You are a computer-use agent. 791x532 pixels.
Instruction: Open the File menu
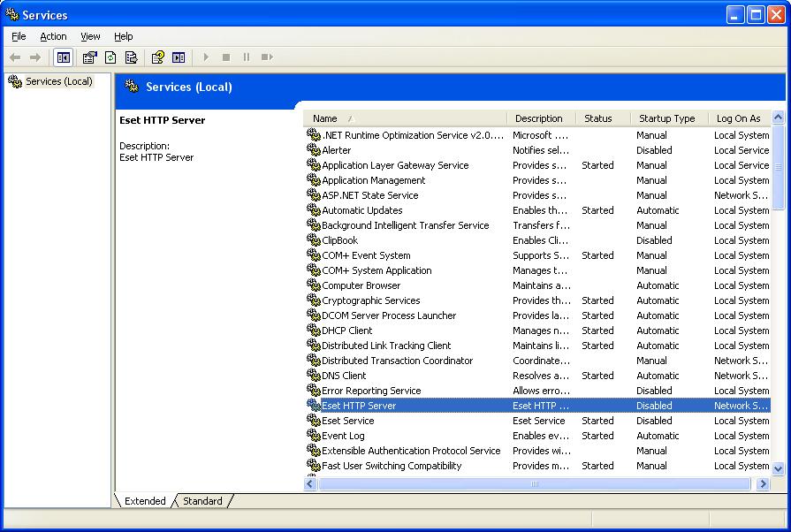19,36
